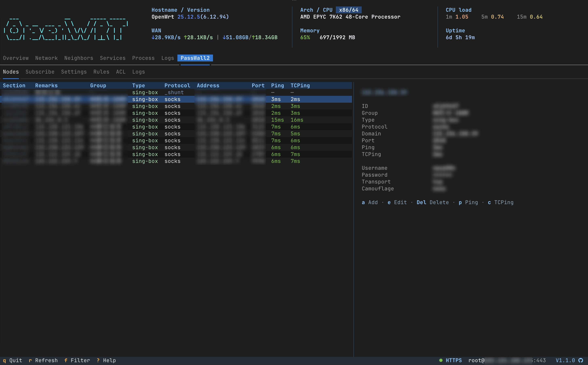Switch to the Network tab
This screenshot has width=588, height=365.
pyautogui.click(x=46, y=58)
